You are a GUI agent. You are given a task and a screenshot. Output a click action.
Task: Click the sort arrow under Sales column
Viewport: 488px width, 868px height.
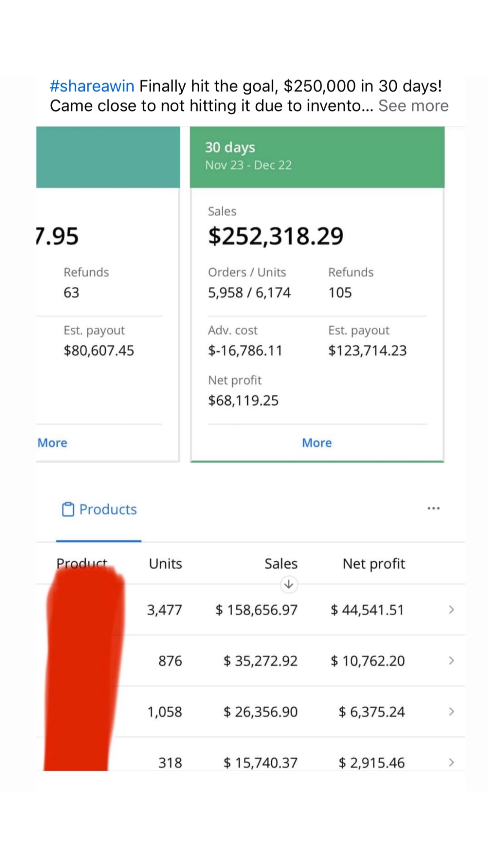pyautogui.click(x=288, y=584)
